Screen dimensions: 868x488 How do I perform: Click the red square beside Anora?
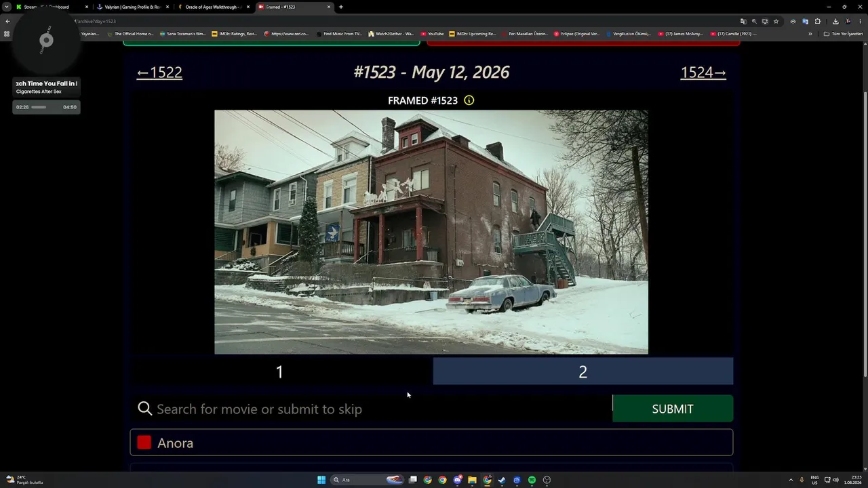point(144,443)
